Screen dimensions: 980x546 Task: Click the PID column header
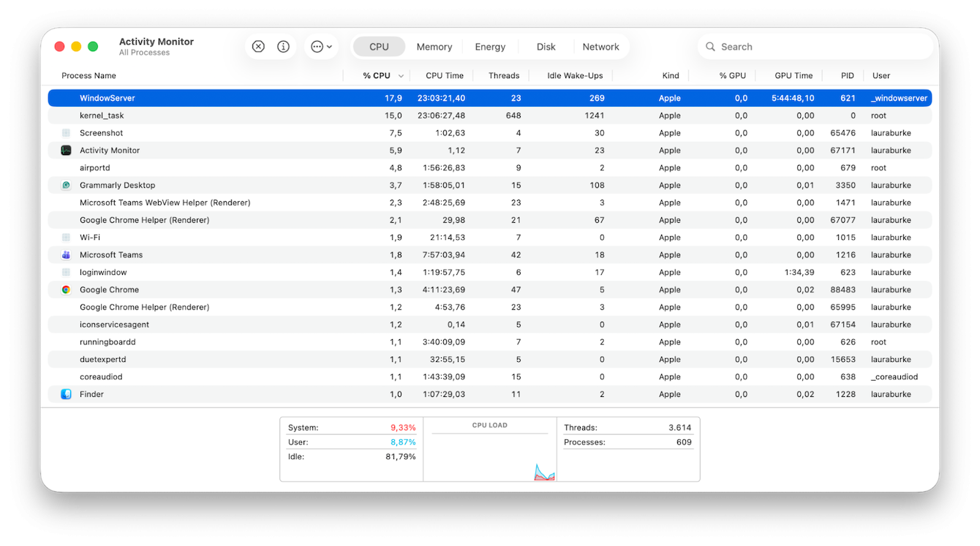(847, 75)
